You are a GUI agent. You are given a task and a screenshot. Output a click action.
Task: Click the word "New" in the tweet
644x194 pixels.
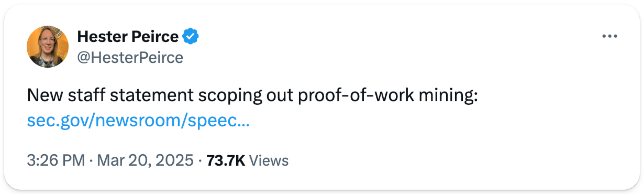click(x=45, y=95)
